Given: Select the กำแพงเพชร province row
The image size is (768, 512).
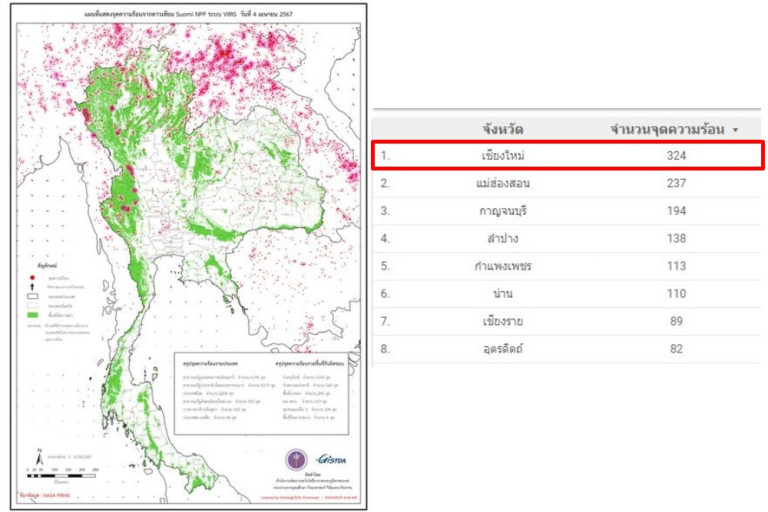Looking at the screenshot, I should [x=502, y=267].
